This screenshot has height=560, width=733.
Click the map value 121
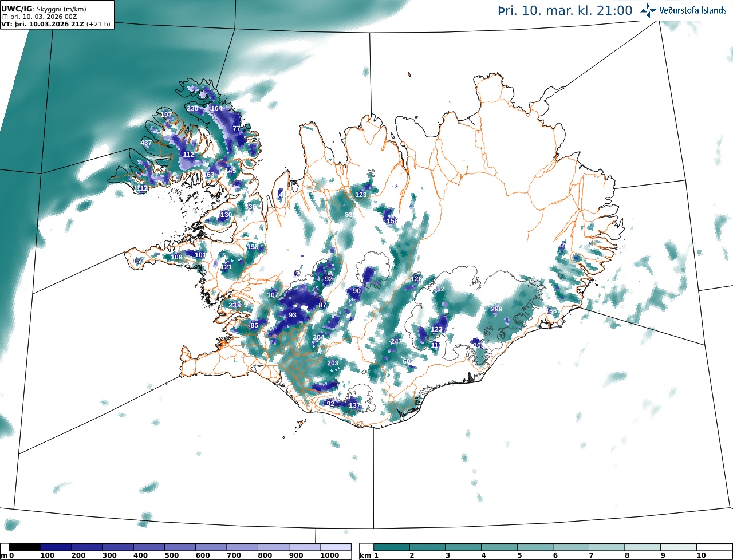point(227,267)
